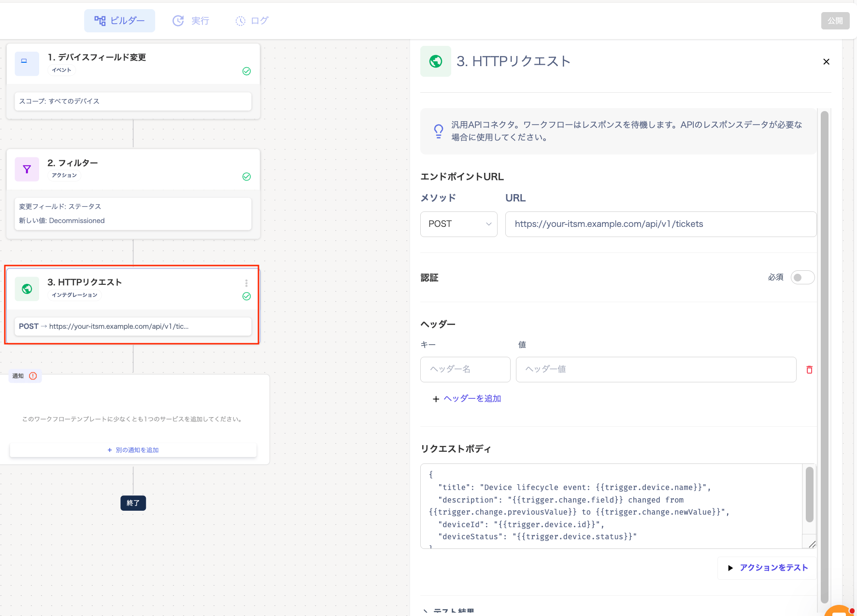Viewport: 857px width, 616px height.
Task: Click the right panel vertical scrollbar
Action: (824, 356)
